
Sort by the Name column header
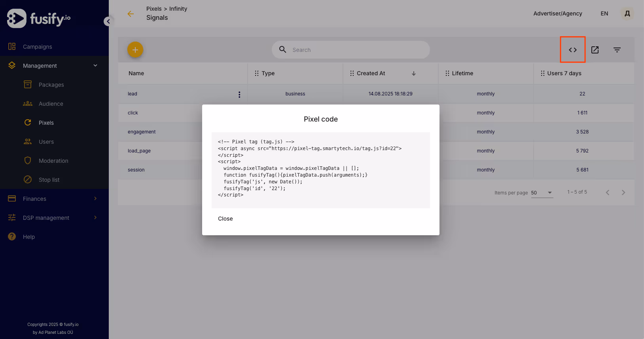(x=136, y=73)
